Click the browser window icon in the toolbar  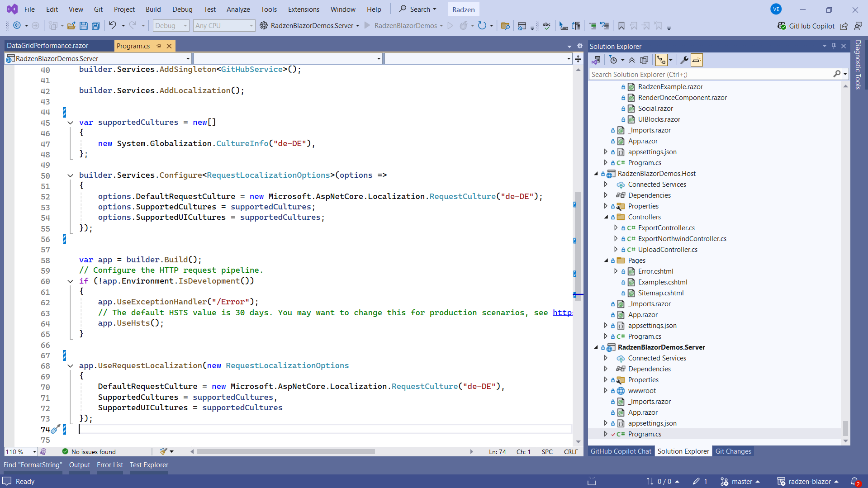pyautogui.click(x=522, y=26)
